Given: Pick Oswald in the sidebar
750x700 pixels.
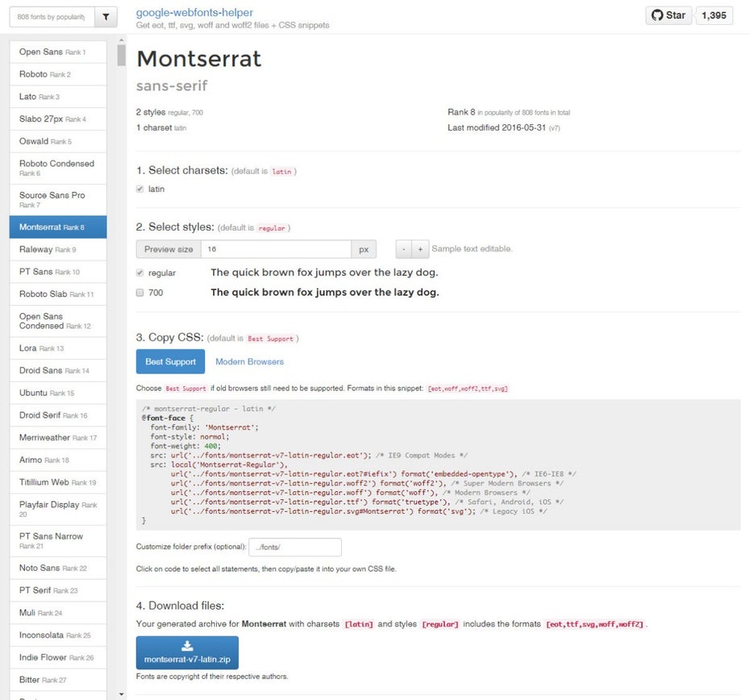Looking at the screenshot, I should point(58,141).
